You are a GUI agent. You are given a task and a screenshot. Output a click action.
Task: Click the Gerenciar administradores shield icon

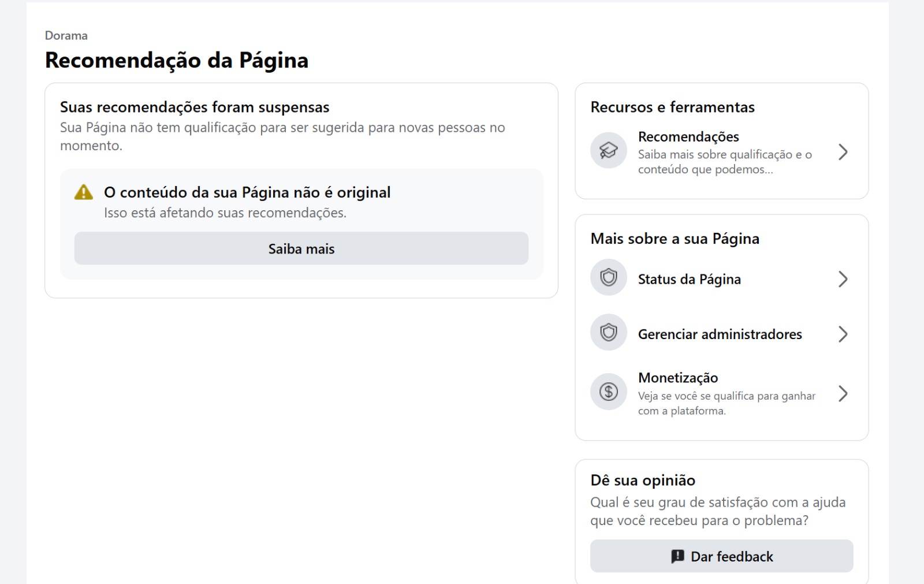click(x=609, y=333)
